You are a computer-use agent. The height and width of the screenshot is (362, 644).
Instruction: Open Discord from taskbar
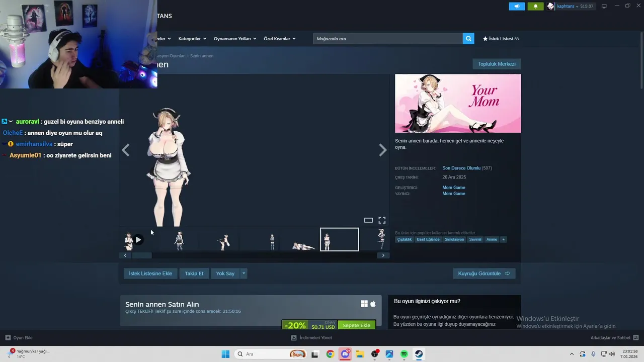point(345,354)
